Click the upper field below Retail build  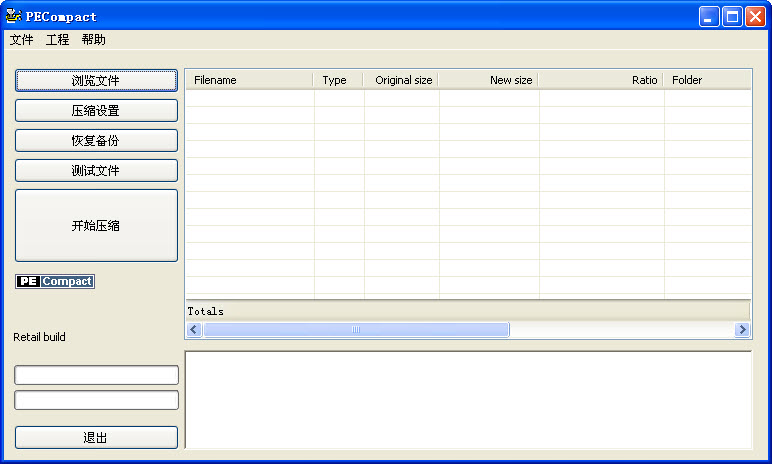coord(96,375)
